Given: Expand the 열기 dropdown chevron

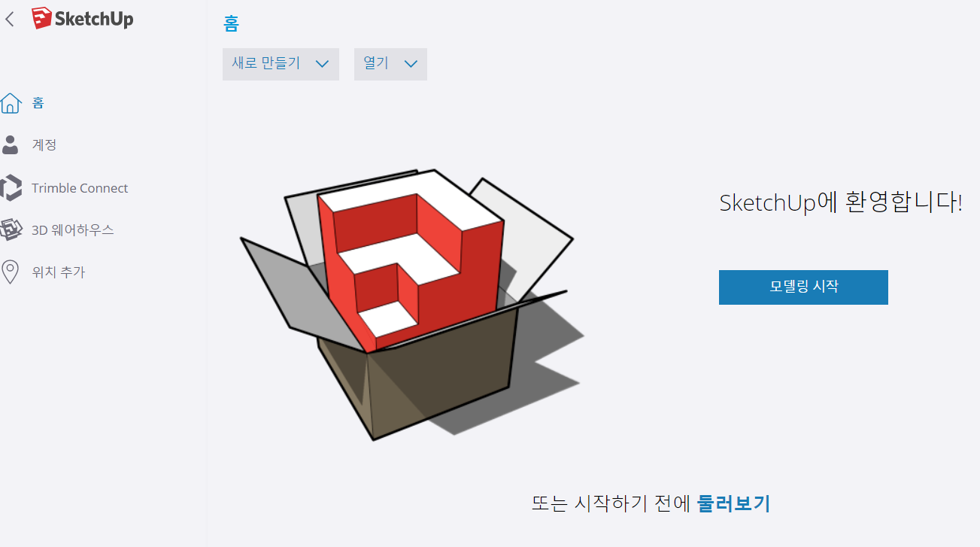Looking at the screenshot, I should (x=411, y=64).
